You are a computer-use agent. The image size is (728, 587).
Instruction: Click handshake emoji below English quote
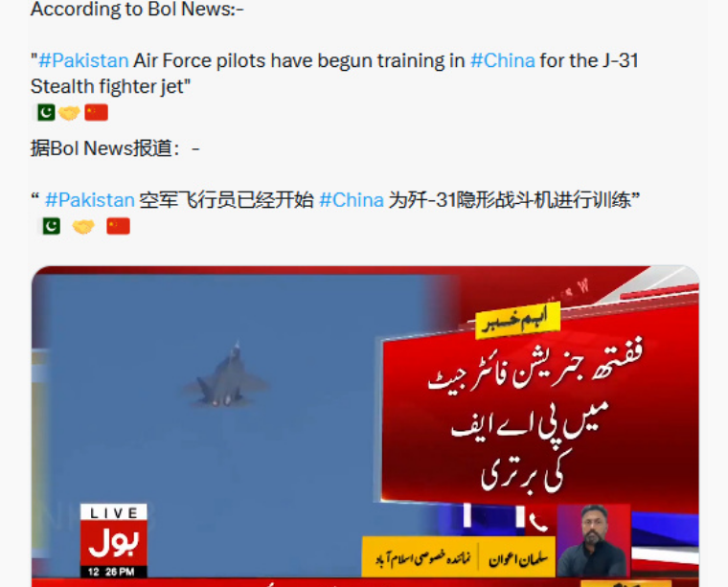69,113
